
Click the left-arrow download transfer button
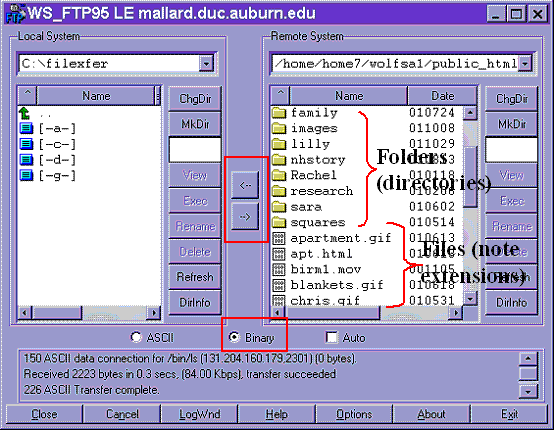[x=245, y=185]
